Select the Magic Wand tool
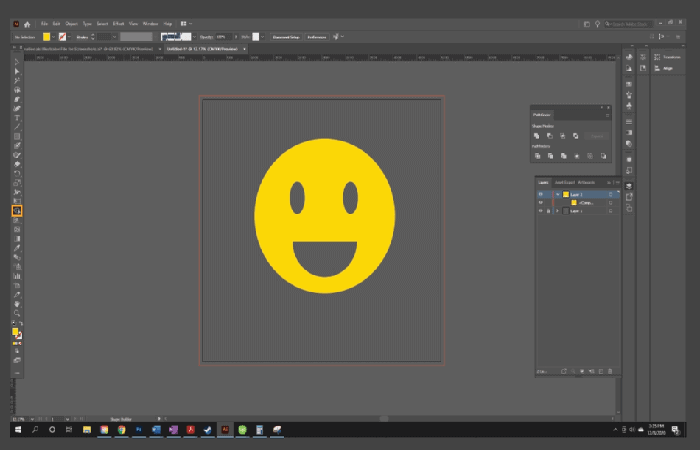This screenshot has height=450, width=700. point(17,81)
